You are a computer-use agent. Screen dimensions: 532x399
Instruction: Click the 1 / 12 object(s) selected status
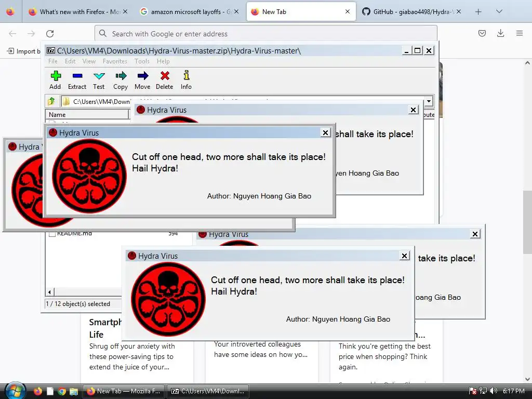(78, 303)
